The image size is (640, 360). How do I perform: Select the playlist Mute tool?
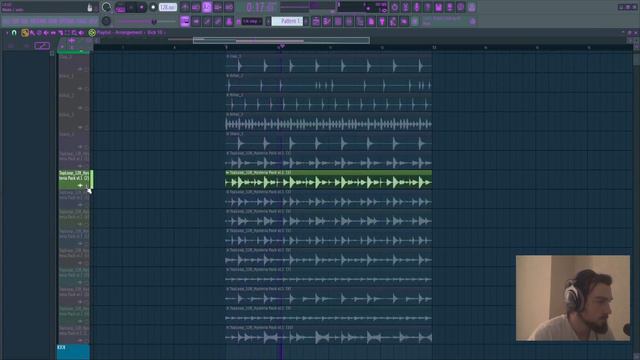pyautogui.click(x=46, y=33)
